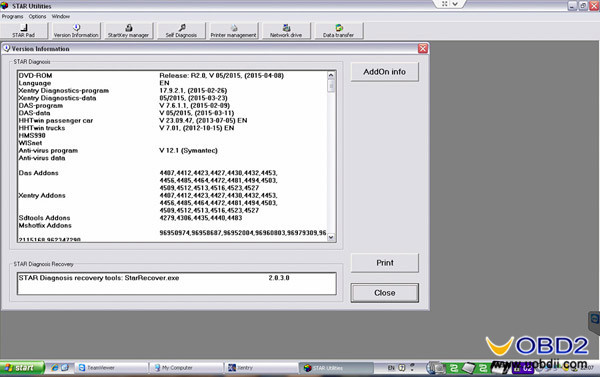
Task: Switch to the Xentry taskbar item
Action: click(x=261, y=368)
